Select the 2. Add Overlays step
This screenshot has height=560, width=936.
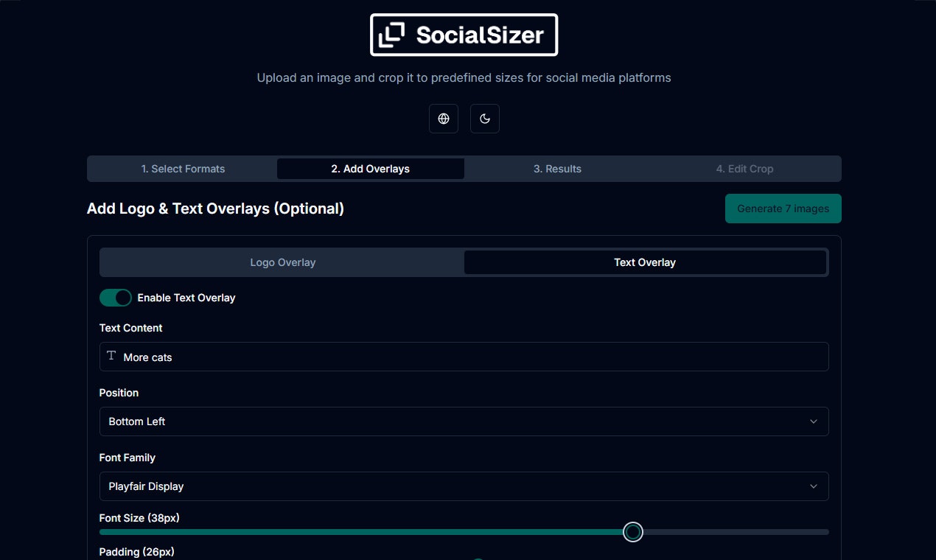pyautogui.click(x=371, y=169)
